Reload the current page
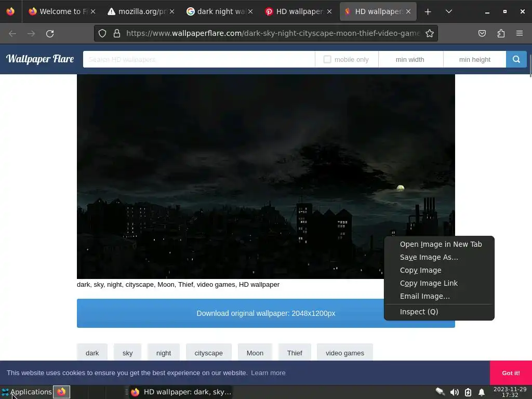 coord(50,34)
